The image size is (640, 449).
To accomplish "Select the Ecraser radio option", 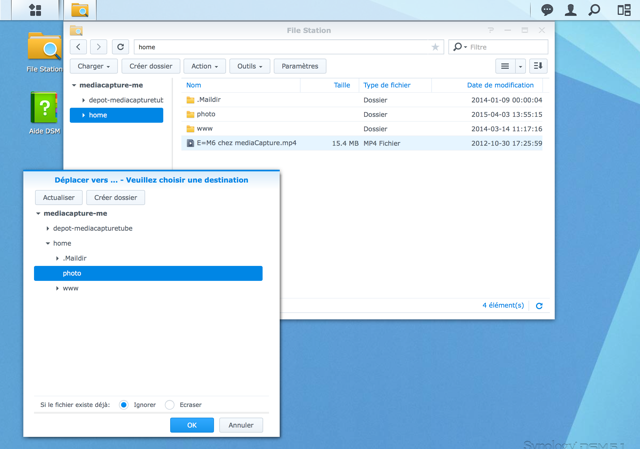I will click(x=170, y=405).
